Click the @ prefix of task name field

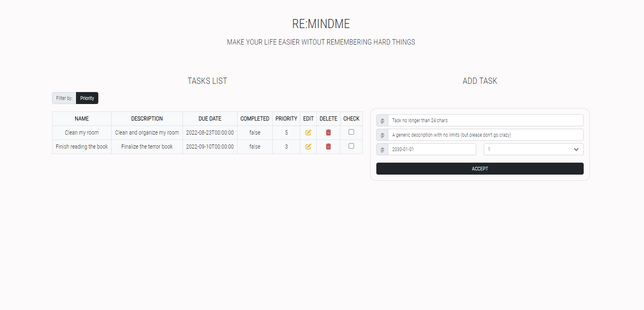pos(382,121)
